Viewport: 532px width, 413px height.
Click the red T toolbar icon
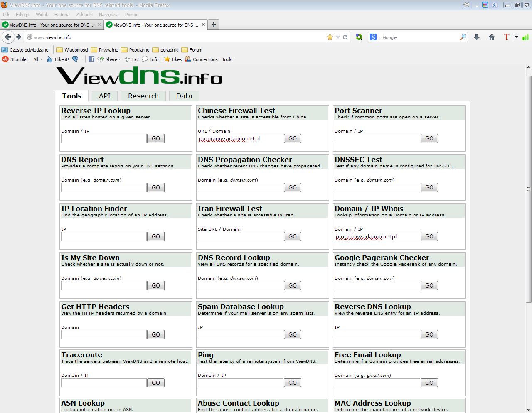506,37
